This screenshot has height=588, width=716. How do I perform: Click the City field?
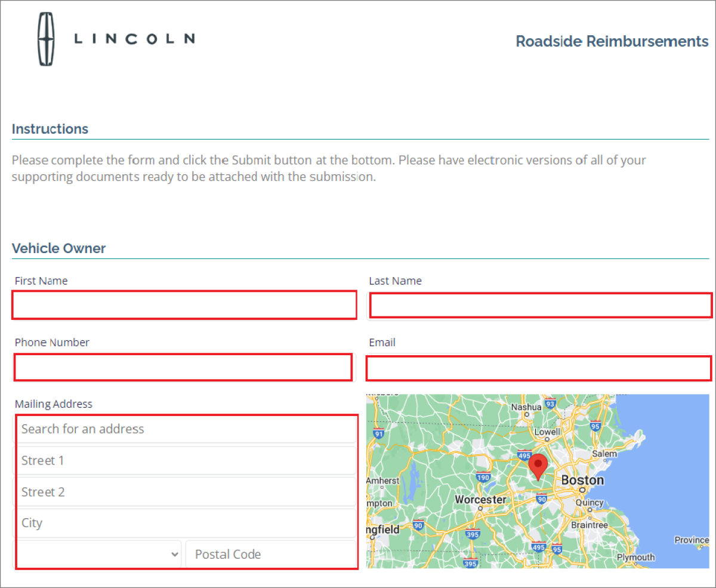point(186,524)
